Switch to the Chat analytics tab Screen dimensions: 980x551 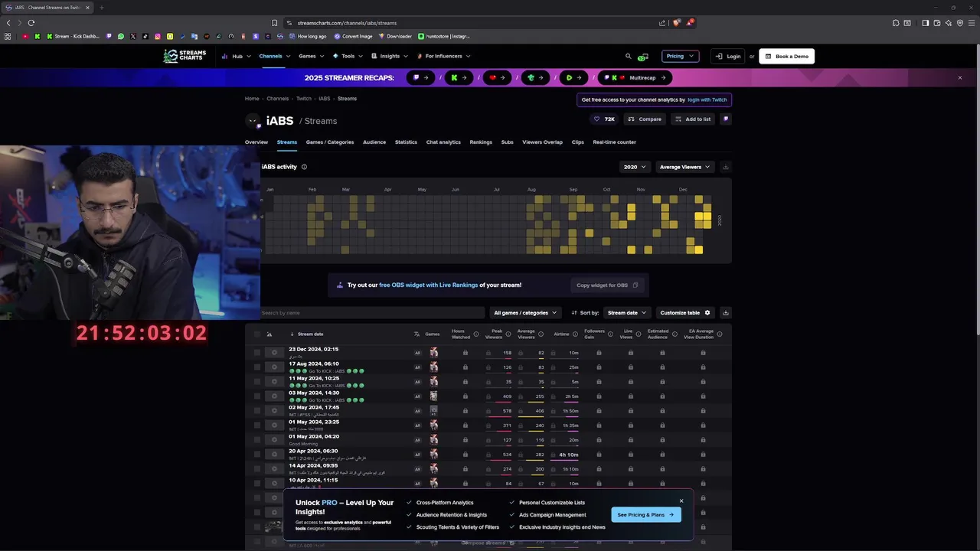pos(443,142)
